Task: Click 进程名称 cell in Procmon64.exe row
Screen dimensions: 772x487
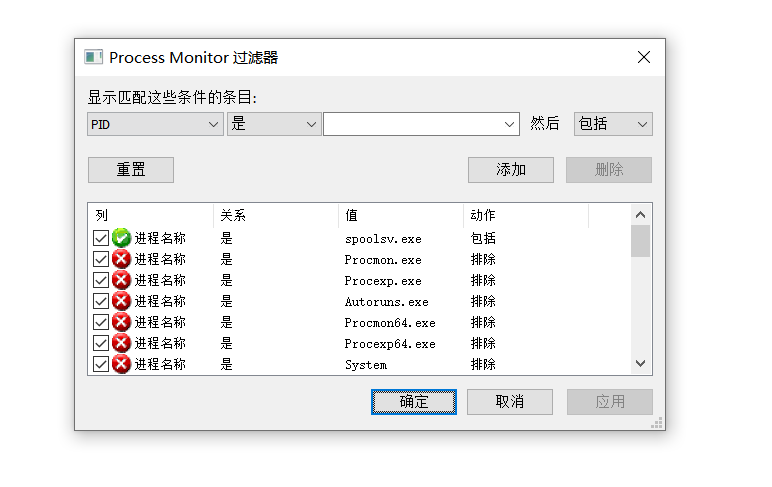Action: click(160, 322)
